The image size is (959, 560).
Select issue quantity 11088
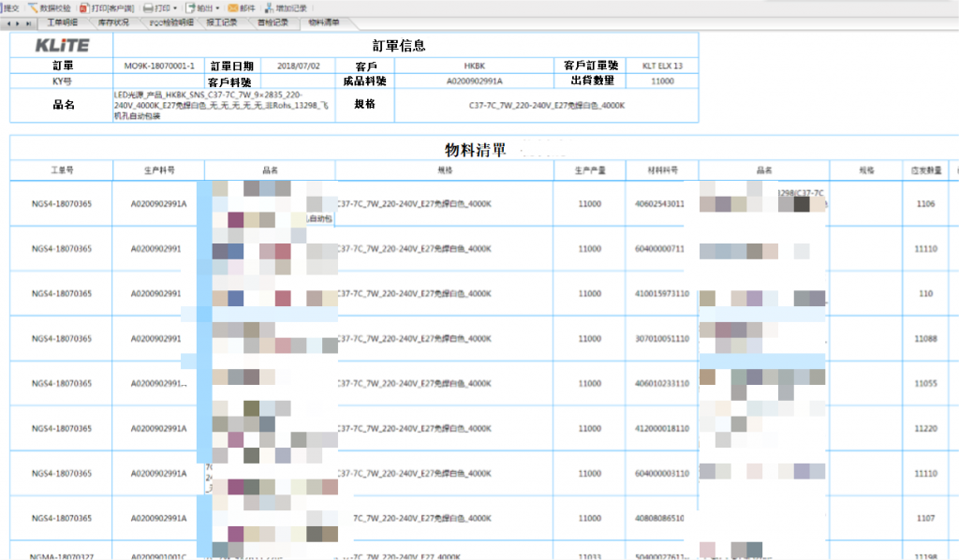pyautogui.click(x=925, y=339)
